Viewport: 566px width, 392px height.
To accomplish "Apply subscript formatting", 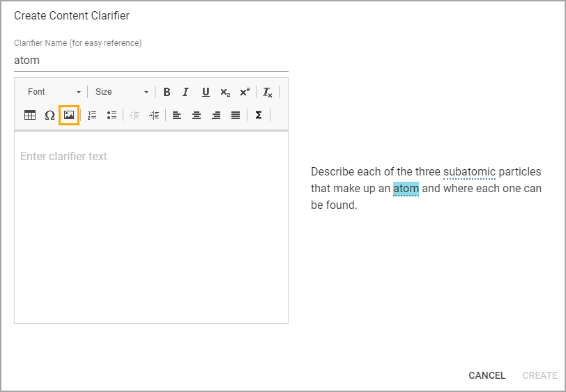I will click(x=225, y=92).
